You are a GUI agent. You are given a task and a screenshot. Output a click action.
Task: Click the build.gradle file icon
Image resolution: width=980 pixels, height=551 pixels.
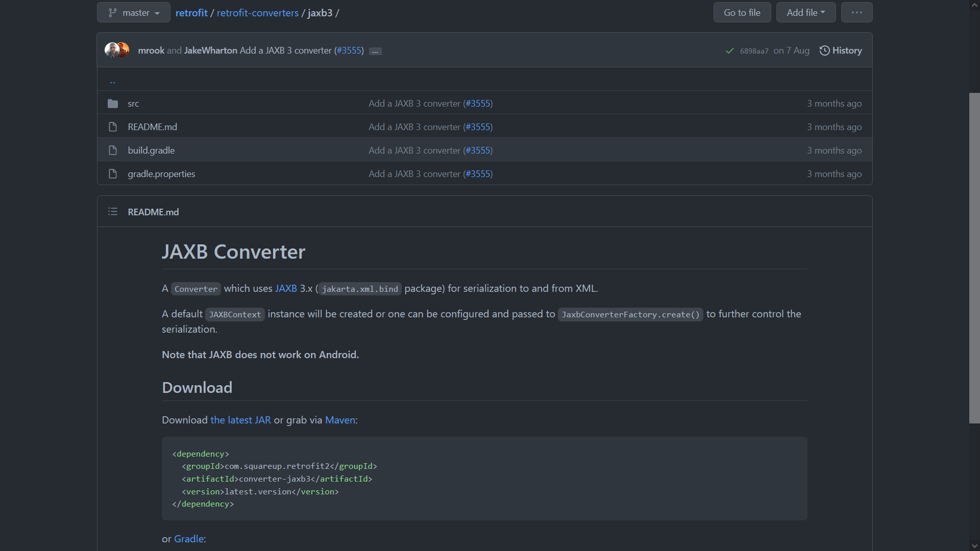[113, 151]
